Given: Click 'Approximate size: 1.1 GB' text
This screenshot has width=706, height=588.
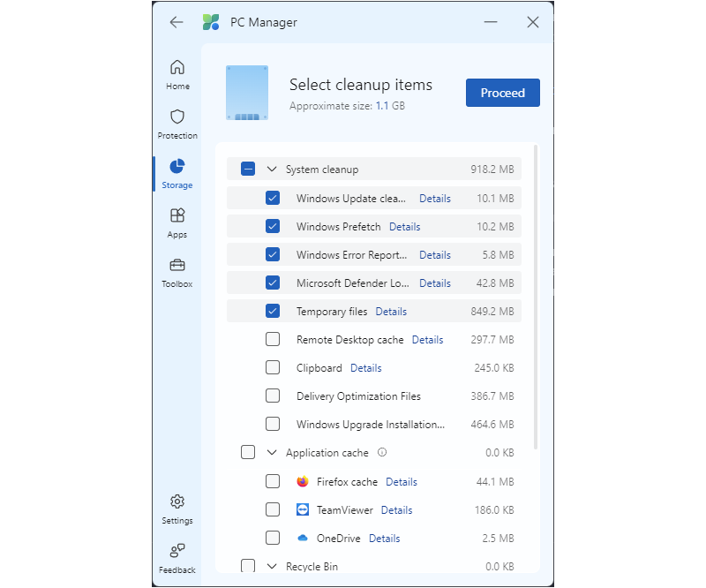Looking at the screenshot, I should 347,106.
